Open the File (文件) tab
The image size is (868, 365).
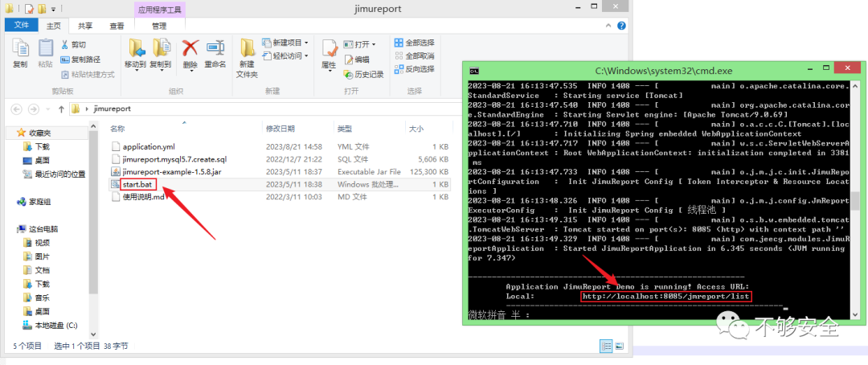click(22, 25)
